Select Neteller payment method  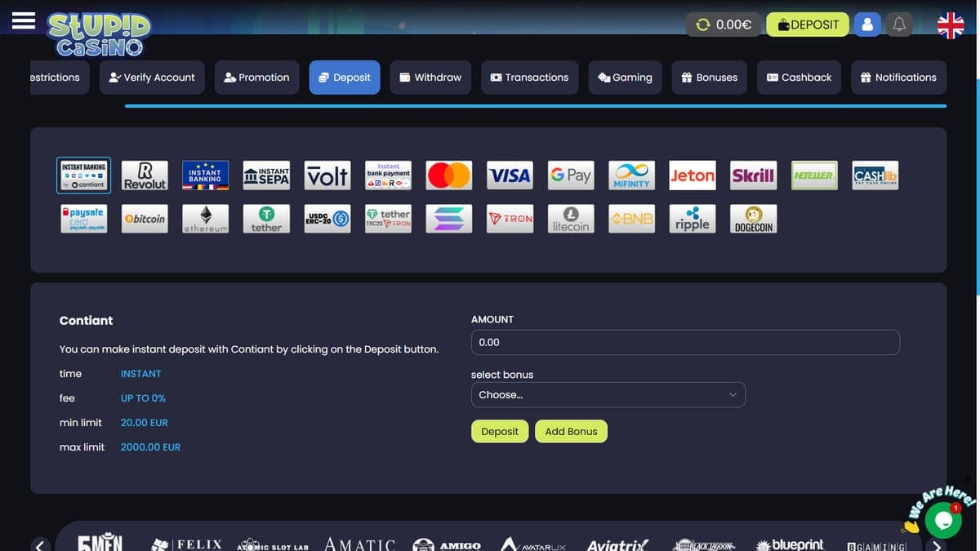(814, 175)
